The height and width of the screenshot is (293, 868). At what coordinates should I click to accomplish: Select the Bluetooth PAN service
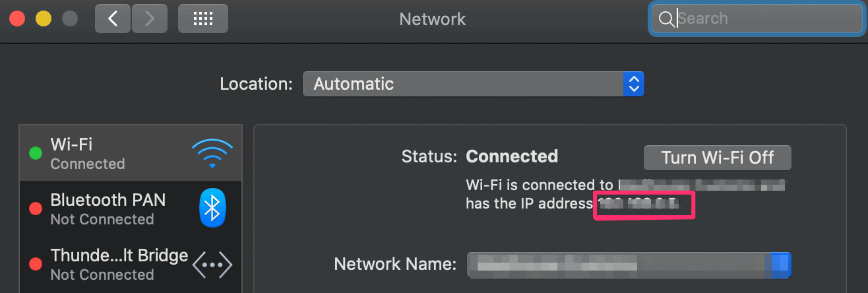(x=131, y=209)
